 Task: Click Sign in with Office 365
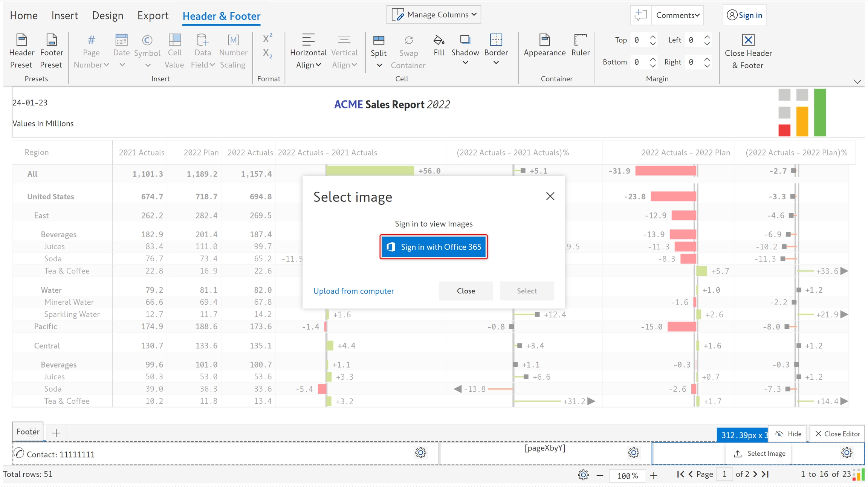434,247
